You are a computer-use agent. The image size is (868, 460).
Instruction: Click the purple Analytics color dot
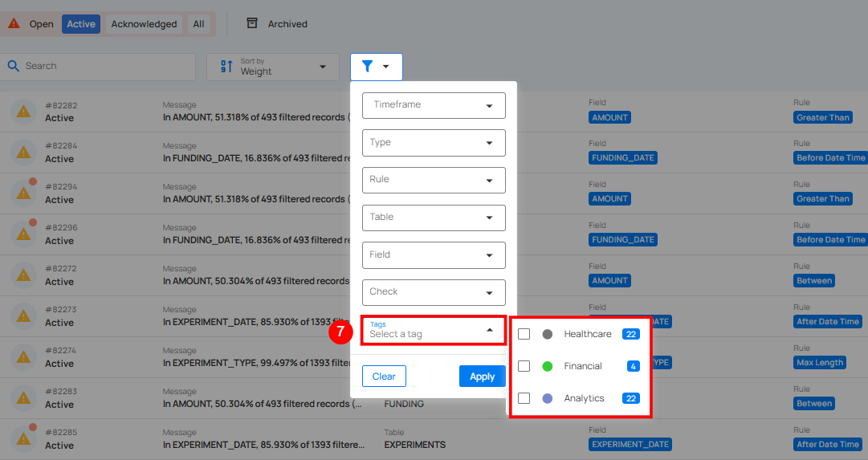click(548, 398)
